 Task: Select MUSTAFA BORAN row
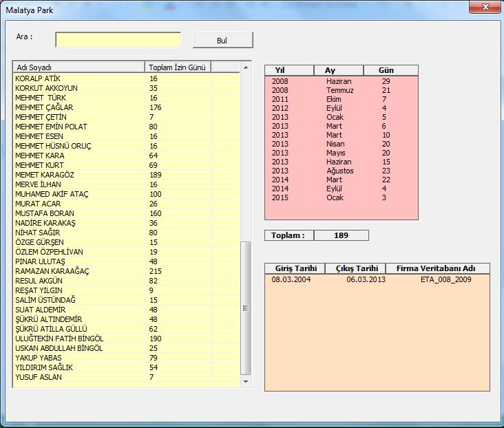(x=127, y=213)
